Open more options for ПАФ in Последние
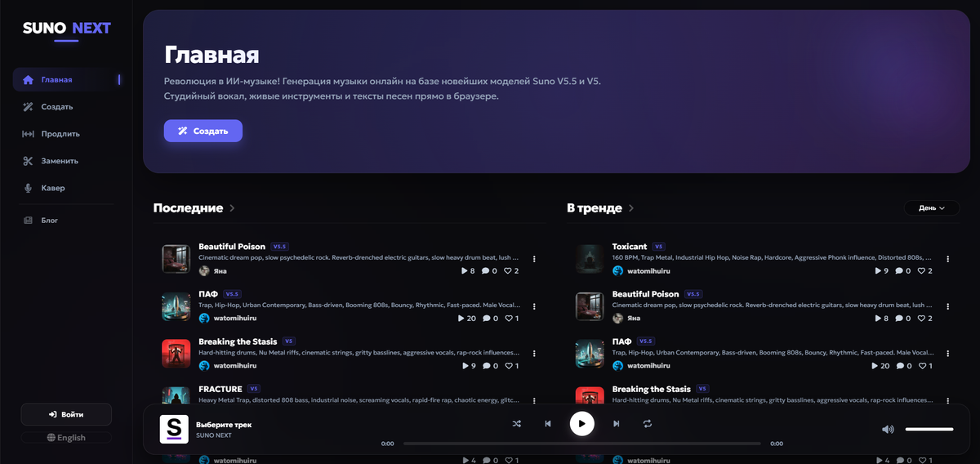980x464 pixels. pyautogui.click(x=534, y=306)
